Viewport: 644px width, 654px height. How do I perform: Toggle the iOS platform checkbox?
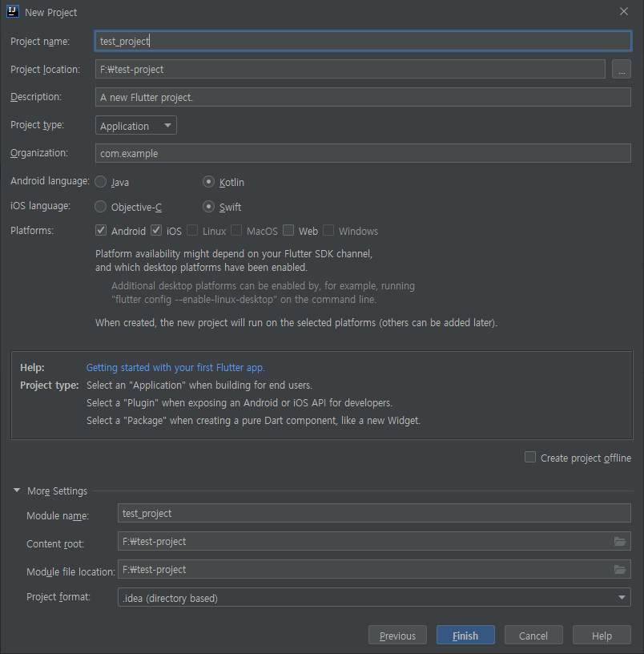click(x=156, y=230)
